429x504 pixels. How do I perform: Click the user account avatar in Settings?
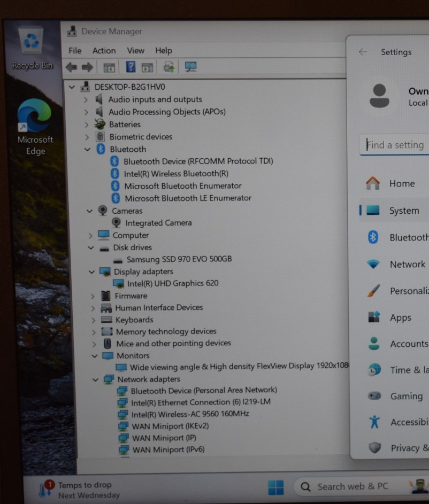pos(379,96)
